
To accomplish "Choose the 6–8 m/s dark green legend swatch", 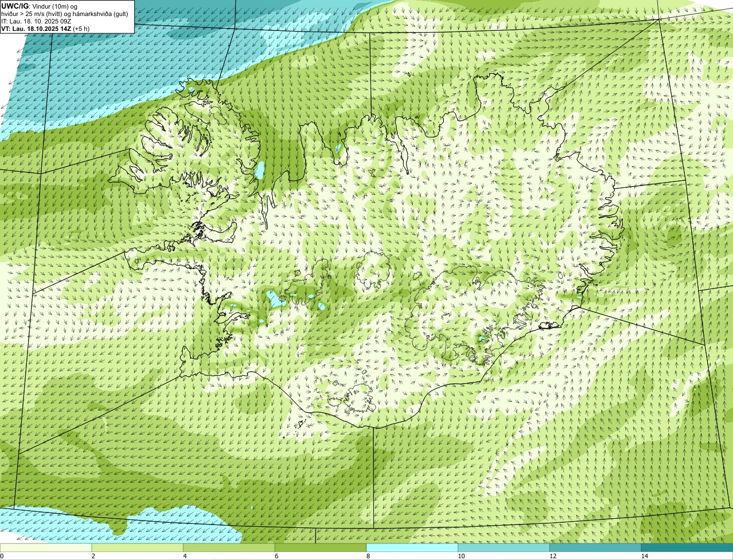I will click(x=321, y=547).
